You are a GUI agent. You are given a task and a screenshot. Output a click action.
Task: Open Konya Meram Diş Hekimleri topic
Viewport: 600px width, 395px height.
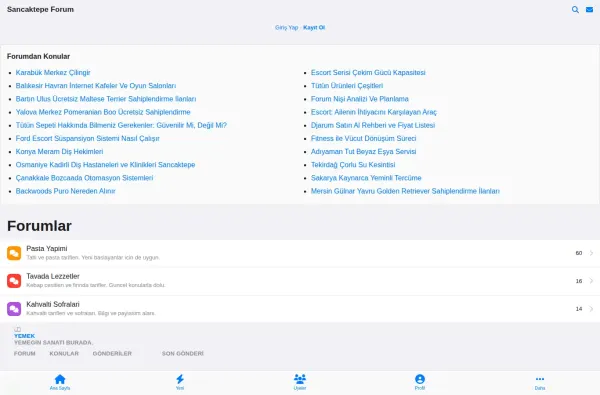pos(59,152)
